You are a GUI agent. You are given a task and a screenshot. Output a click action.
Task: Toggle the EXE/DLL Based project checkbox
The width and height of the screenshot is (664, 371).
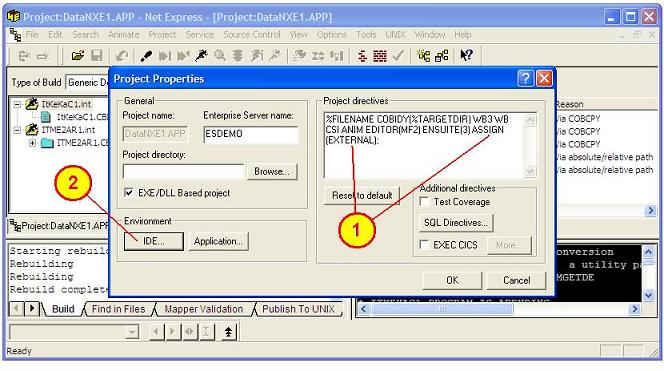(129, 193)
